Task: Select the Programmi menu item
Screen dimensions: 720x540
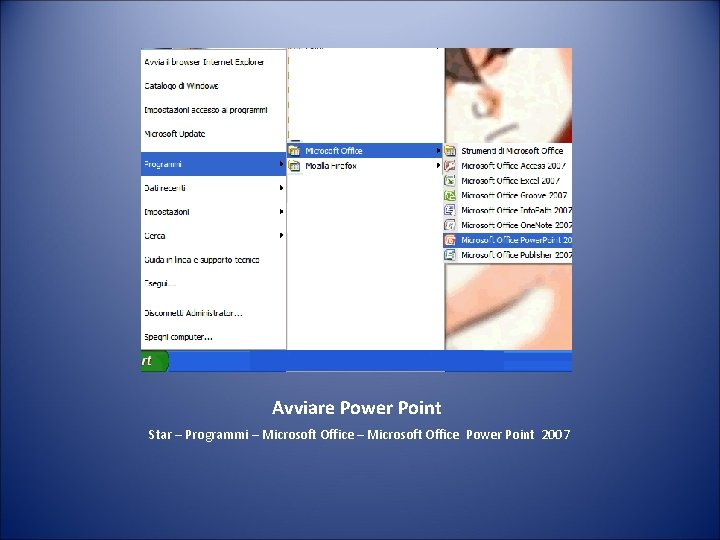Action: pos(214,164)
